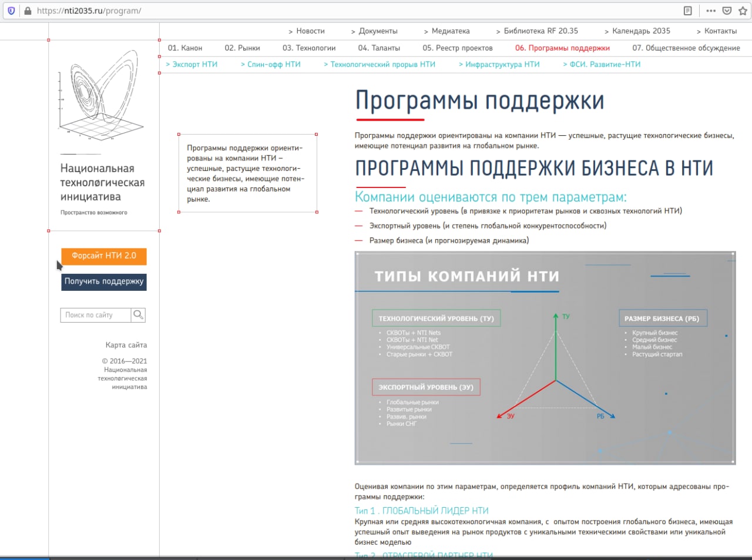Click 'Программы поддержки бизнеса в НТИ' heading
The width and height of the screenshot is (752, 560).
(x=534, y=168)
